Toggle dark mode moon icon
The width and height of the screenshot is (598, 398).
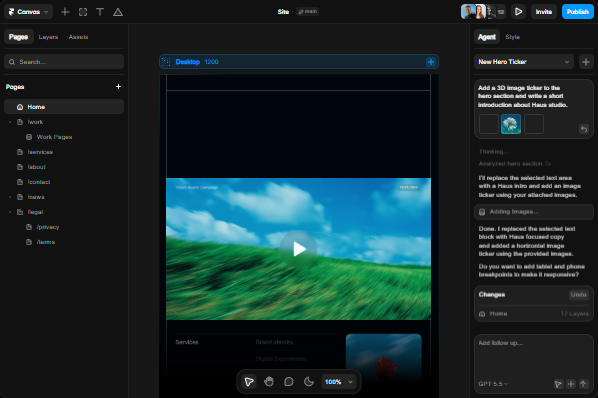tap(309, 382)
